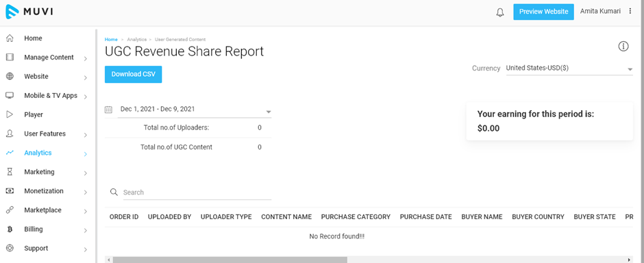Image resolution: width=644 pixels, height=263 pixels.
Task: Click the CONTENT NAME column header
Action: 286,216
